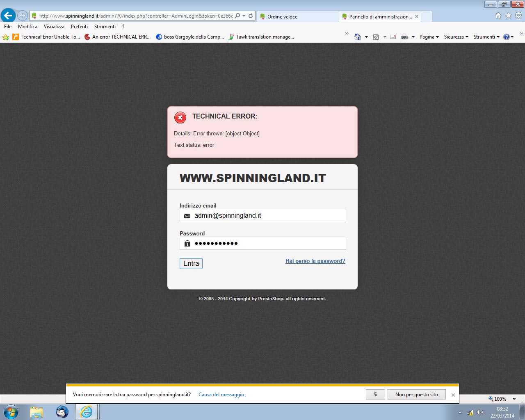Screen dimensions: 525x420
Task: Close the Pannello di amministrazion... tab
Action: pos(417,16)
